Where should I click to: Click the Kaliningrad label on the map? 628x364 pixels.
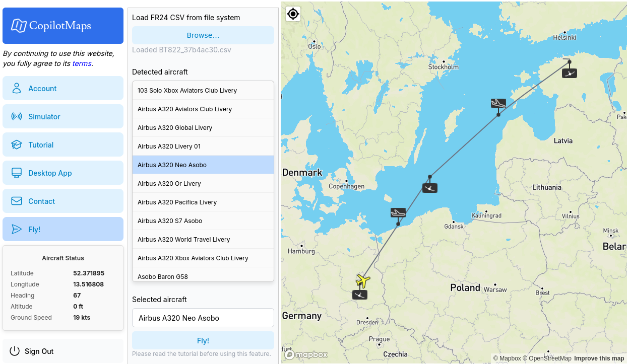(486, 215)
